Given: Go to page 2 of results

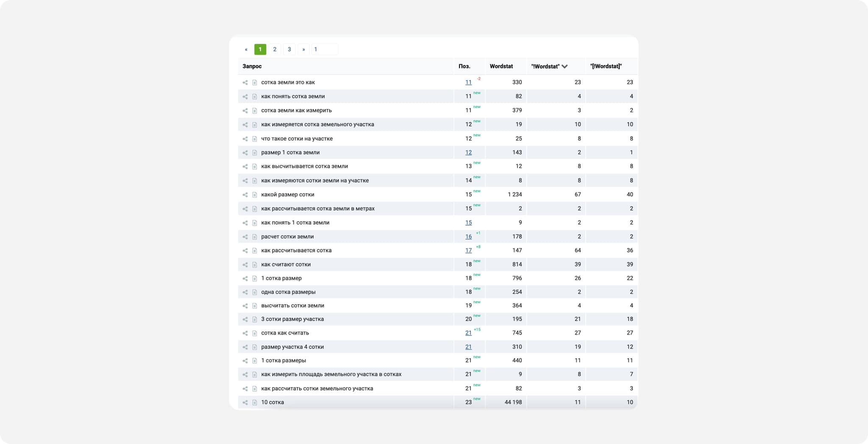Looking at the screenshot, I should pos(275,50).
